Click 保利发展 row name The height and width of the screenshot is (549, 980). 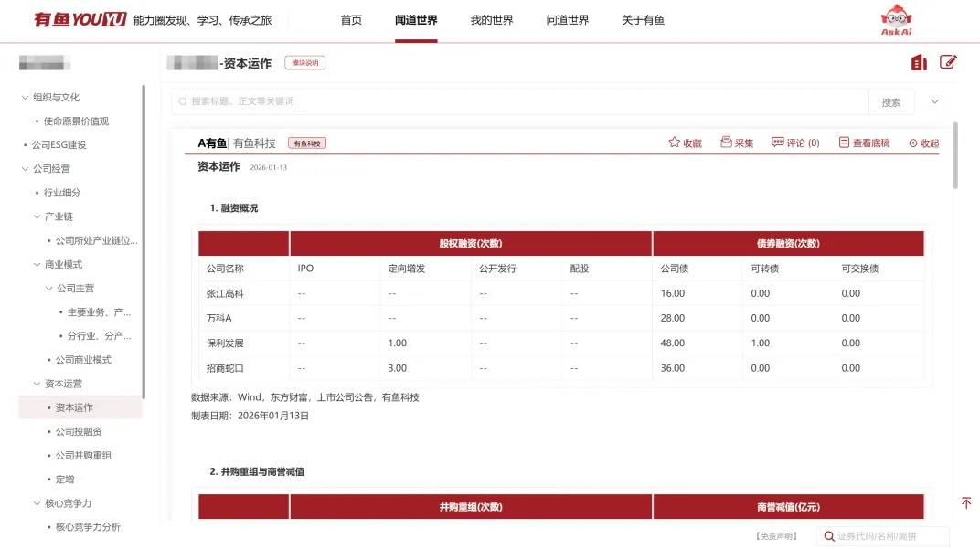tap(225, 343)
